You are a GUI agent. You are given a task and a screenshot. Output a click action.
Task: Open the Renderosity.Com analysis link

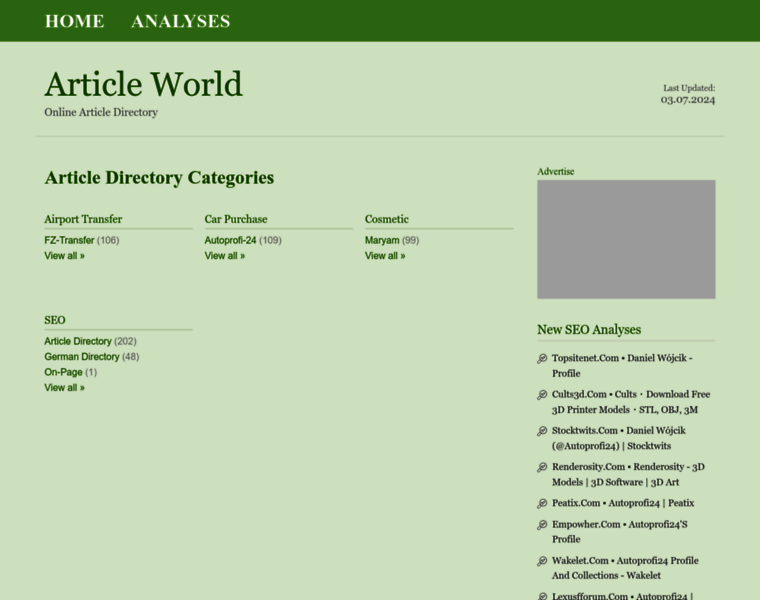coord(629,474)
